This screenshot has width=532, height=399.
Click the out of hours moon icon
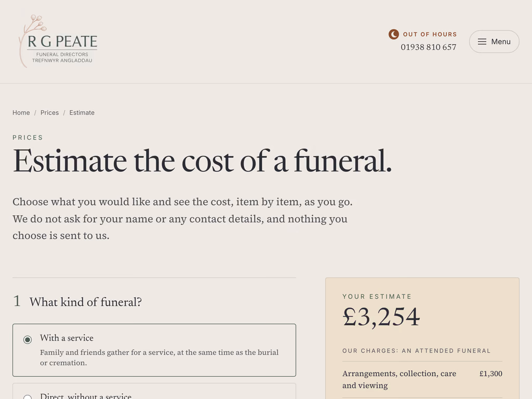click(394, 34)
